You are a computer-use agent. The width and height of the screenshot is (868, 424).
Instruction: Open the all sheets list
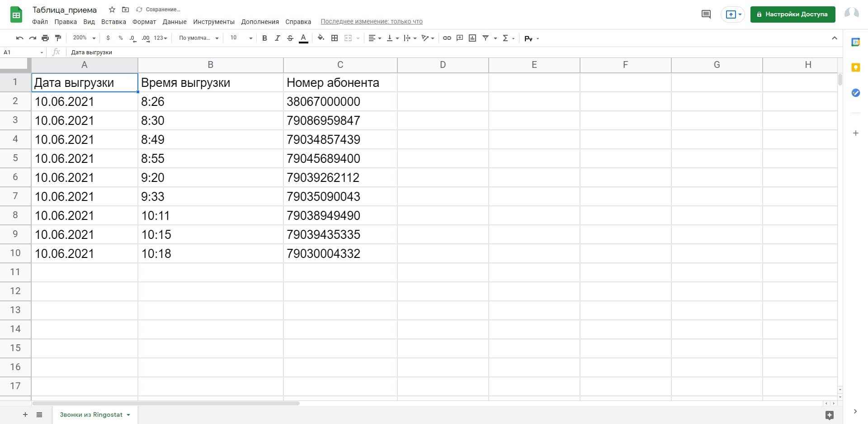point(39,414)
